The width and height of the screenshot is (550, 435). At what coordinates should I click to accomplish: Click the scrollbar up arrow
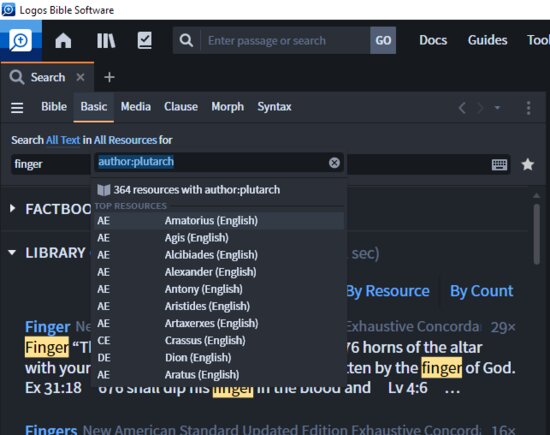pos(537,195)
